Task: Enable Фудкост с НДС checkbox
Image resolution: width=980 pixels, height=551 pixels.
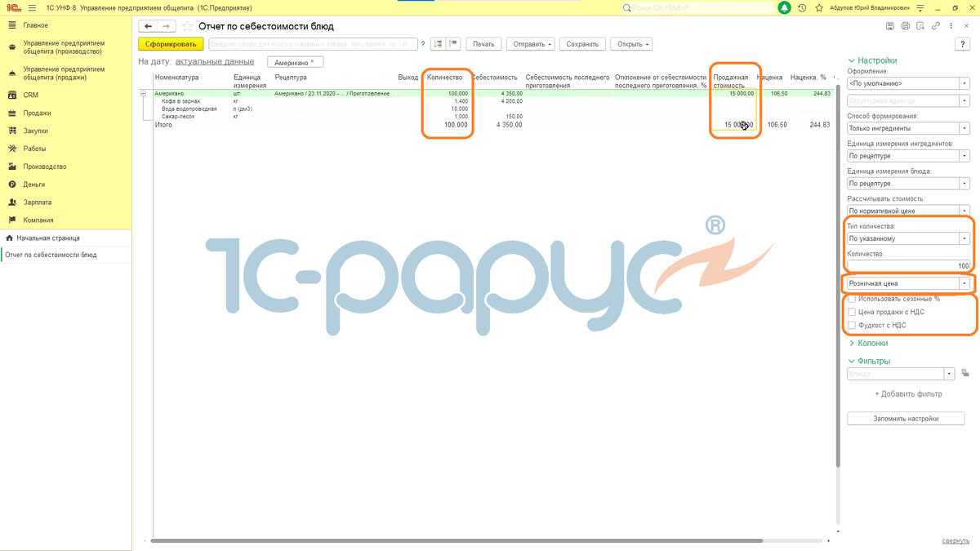Action: [x=852, y=325]
